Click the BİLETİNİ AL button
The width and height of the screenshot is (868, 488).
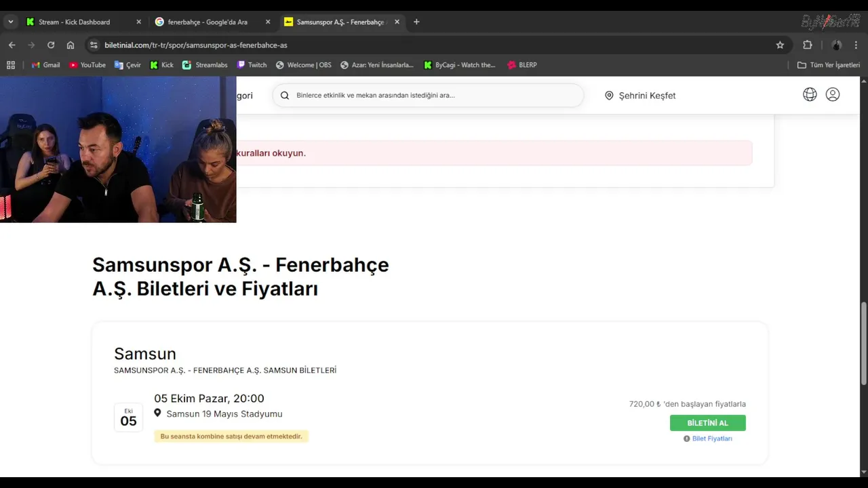click(707, 423)
